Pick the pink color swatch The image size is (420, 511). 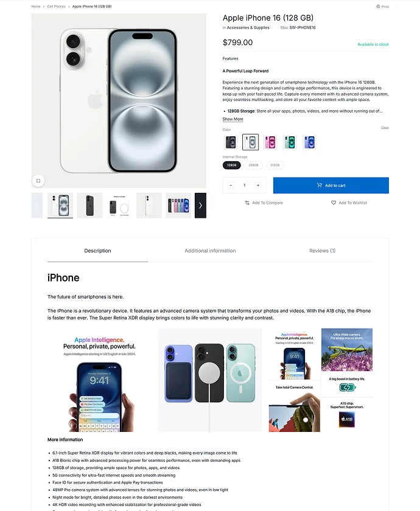click(270, 142)
